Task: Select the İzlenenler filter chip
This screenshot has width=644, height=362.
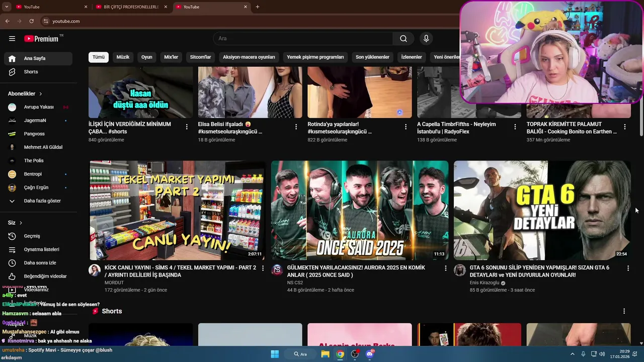Action: (x=412, y=57)
